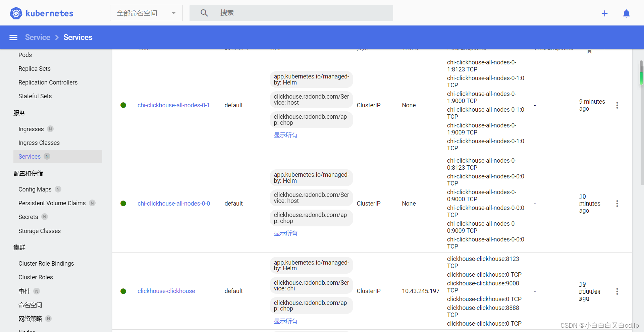Click 'chi-clickhouse-all-nodes-0-1:8123 TCP' endpoint
The image size is (644, 332).
(482, 66)
